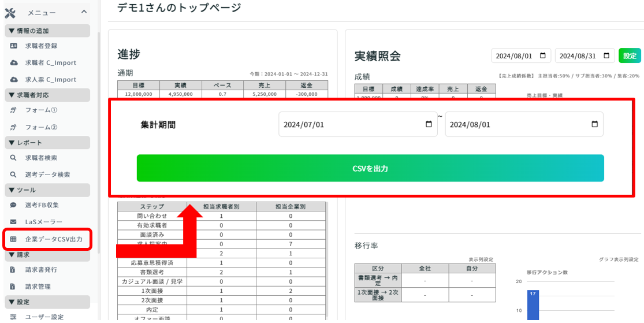The width and height of the screenshot is (644, 323).
Task: Open ユーザー設定 page
Action: click(x=44, y=317)
